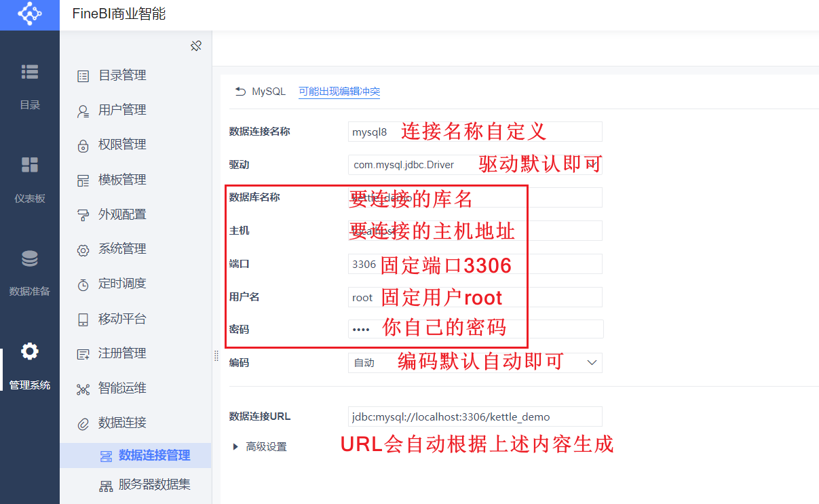The height and width of the screenshot is (504, 819).
Task: Select the 管理系统 gear icon
Action: tap(30, 351)
